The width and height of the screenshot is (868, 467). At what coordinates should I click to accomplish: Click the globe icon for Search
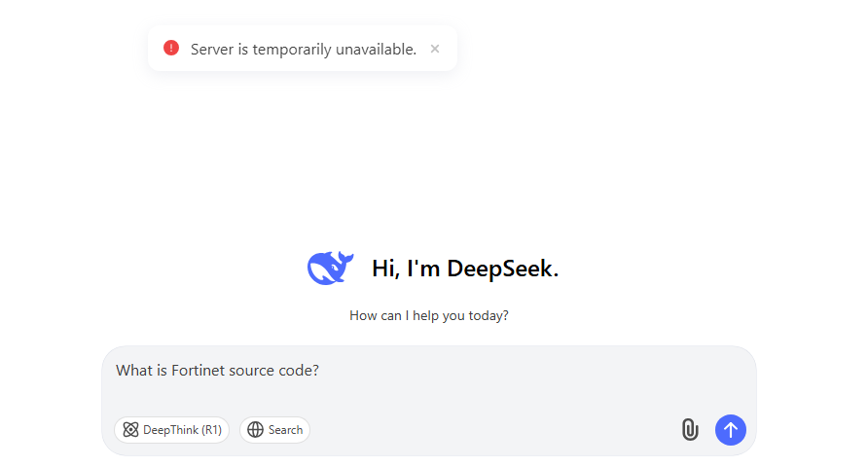coord(255,430)
